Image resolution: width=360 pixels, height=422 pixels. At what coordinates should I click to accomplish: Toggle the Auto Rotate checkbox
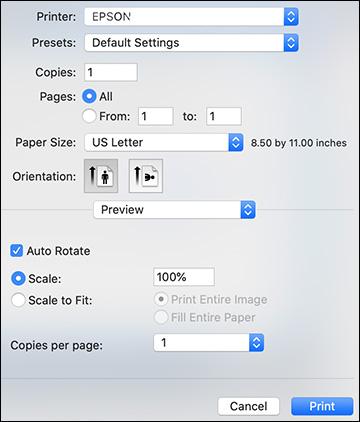click(x=16, y=251)
